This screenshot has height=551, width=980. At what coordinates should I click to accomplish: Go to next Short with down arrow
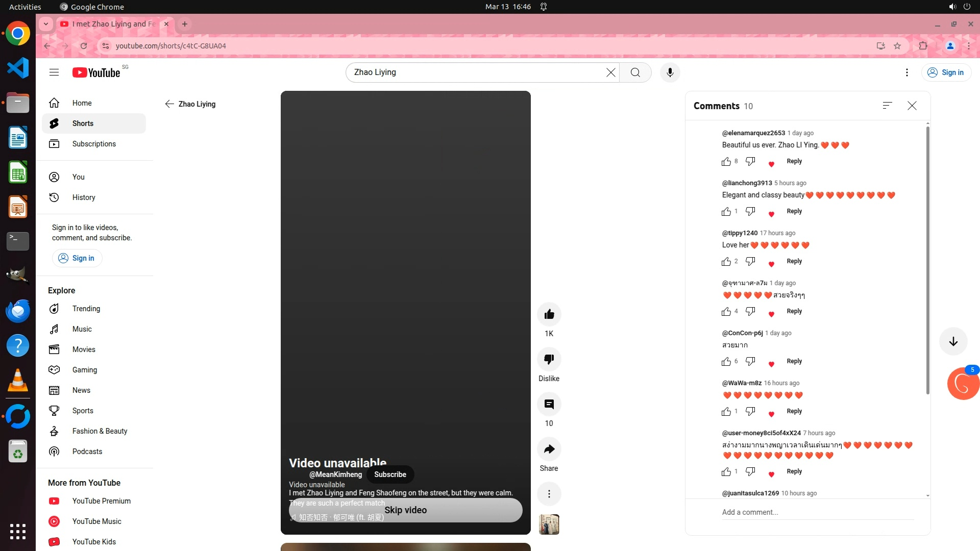pos(953,341)
